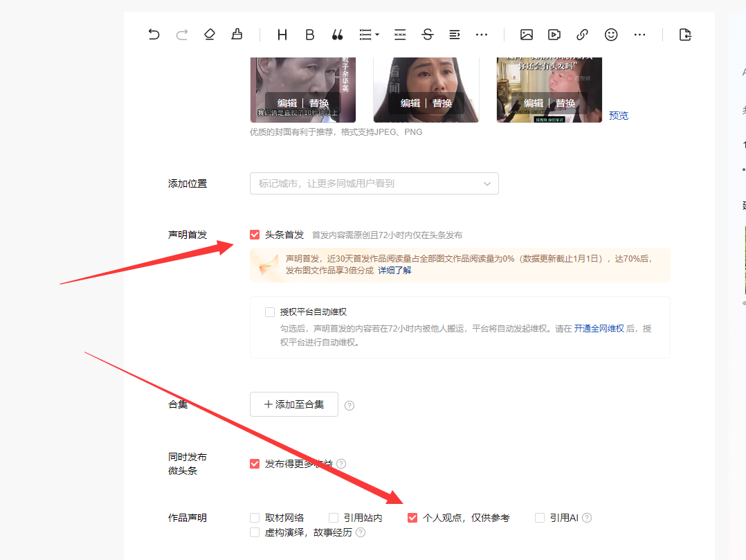The image size is (746, 560).
Task: Click the undo arrow icon
Action: pyautogui.click(x=154, y=34)
